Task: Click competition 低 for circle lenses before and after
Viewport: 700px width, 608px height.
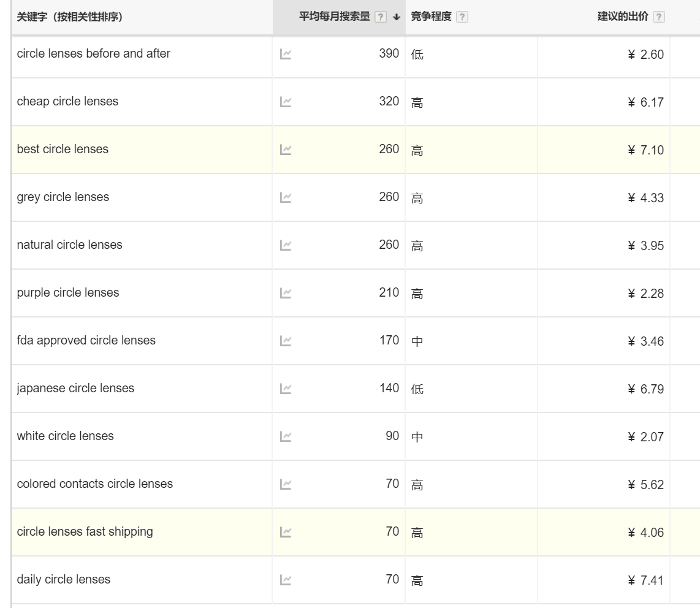Action: click(417, 55)
